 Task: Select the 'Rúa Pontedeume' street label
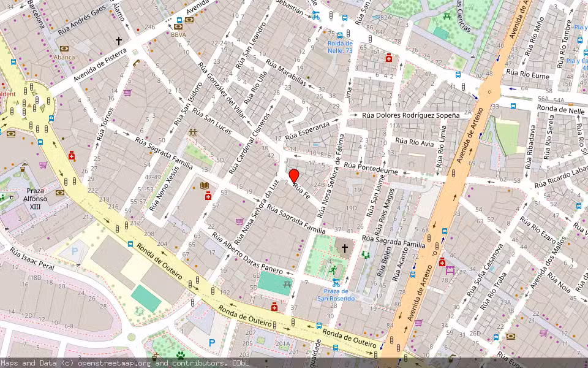(371, 169)
